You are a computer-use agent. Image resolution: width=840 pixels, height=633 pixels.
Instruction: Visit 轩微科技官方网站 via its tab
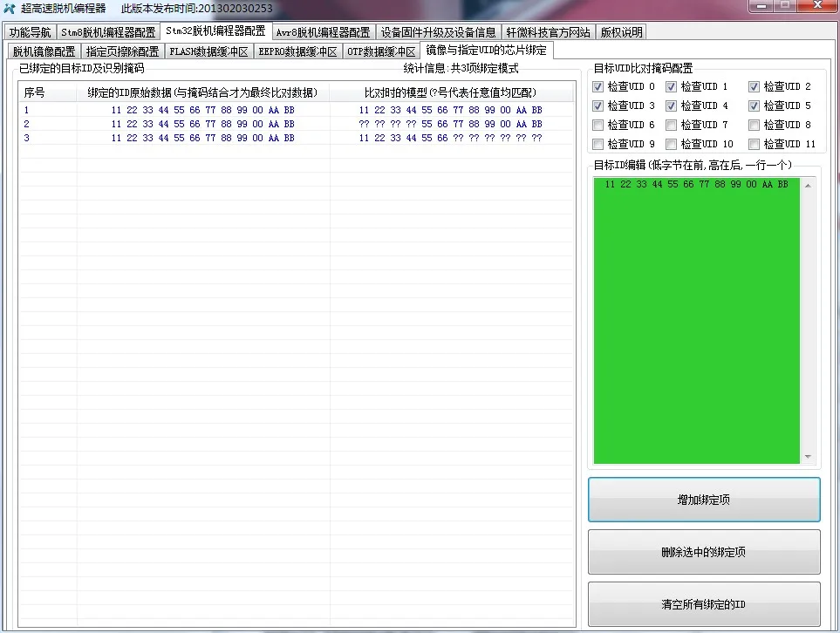tap(550, 31)
